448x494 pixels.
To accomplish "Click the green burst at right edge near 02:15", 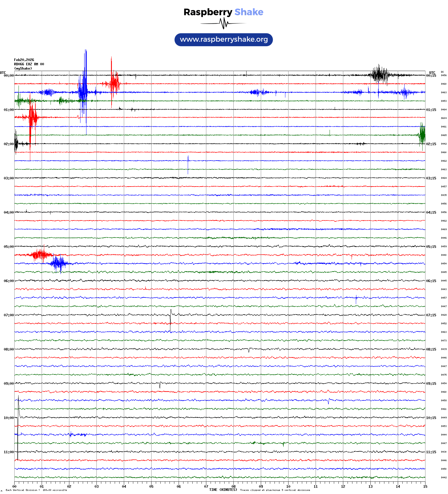I will coord(422,135).
